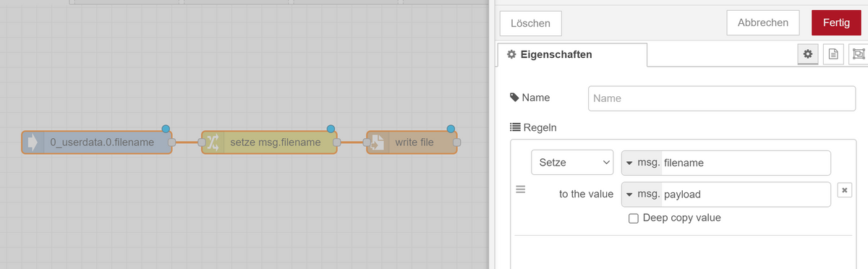Click Abbrechen to cancel
This screenshot has width=868, height=269.
tap(763, 22)
